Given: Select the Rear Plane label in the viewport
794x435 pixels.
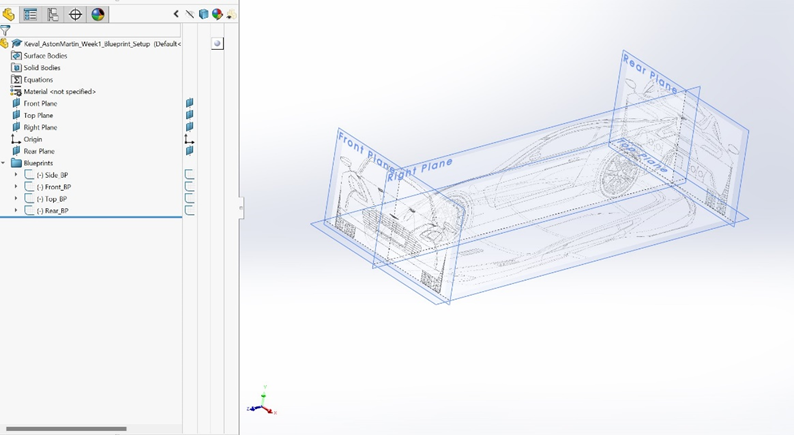Looking at the screenshot, I should coord(650,74).
